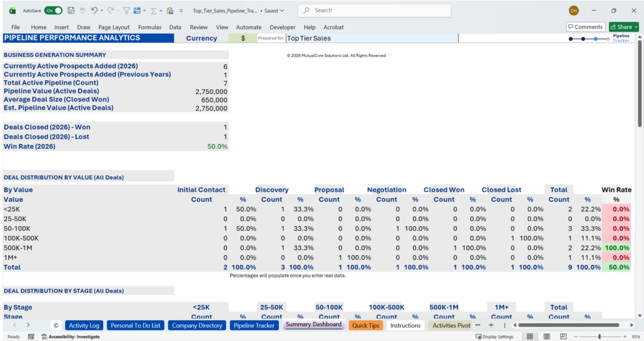Select the Paste icon on the toolbar
This screenshot has width=644, height=341.
[170, 10]
